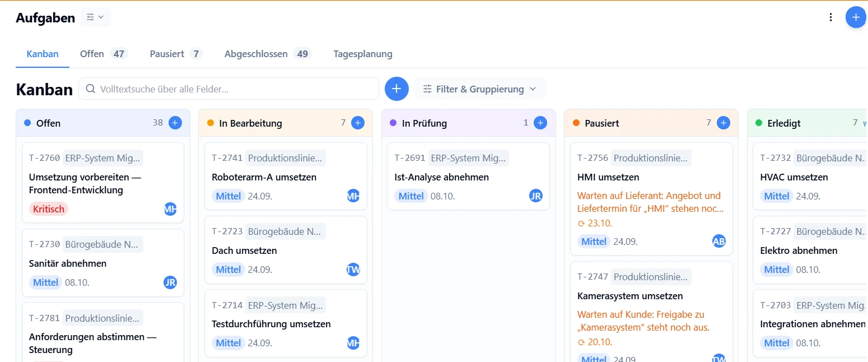Click the In Bearbeitung column header title
868x362 pixels.
click(250, 123)
